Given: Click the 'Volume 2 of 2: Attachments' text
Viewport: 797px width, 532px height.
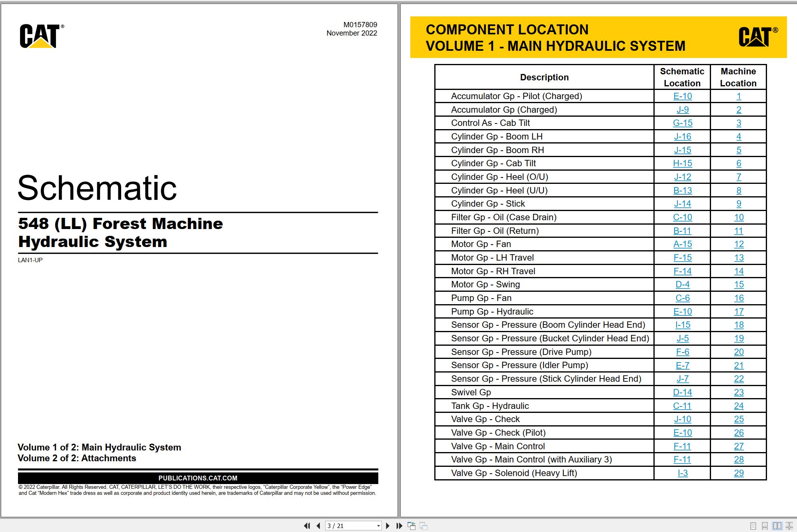Looking at the screenshot, I should (x=77, y=458).
